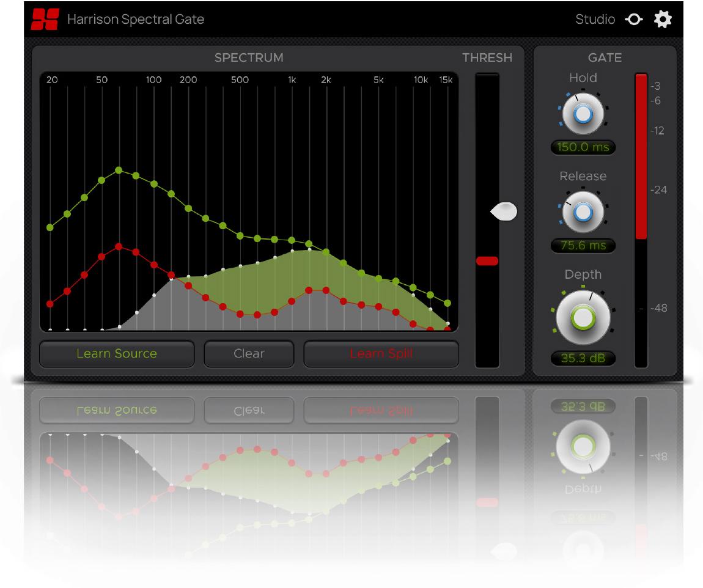Toggle Learn Spill mode

tap(381, 354)
